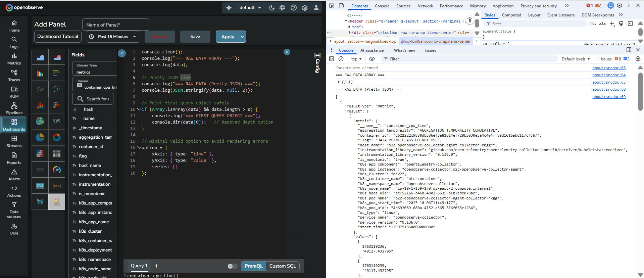
Task: Click the inspect element picker in DevTools
Action: 332,6
